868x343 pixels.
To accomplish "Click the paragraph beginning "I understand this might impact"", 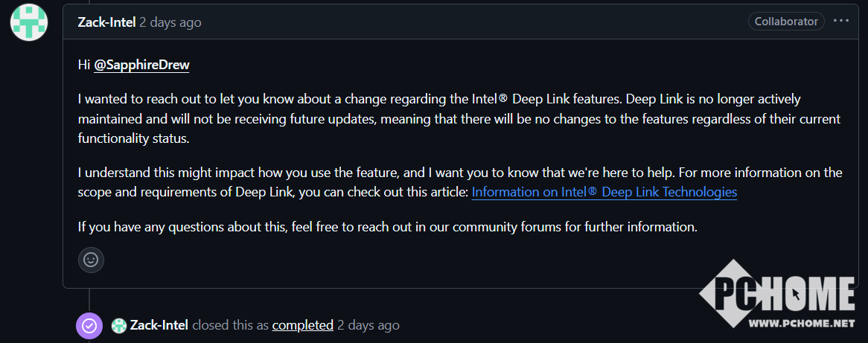I will (460, 182).
